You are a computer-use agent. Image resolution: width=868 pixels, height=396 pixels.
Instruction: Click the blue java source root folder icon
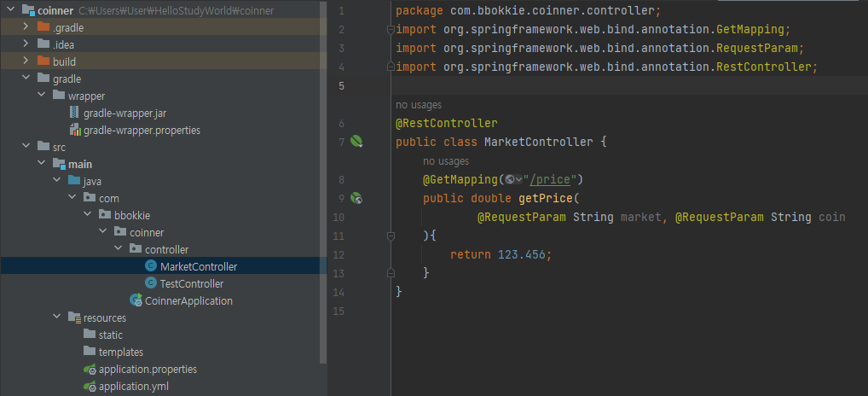point(74,181)
